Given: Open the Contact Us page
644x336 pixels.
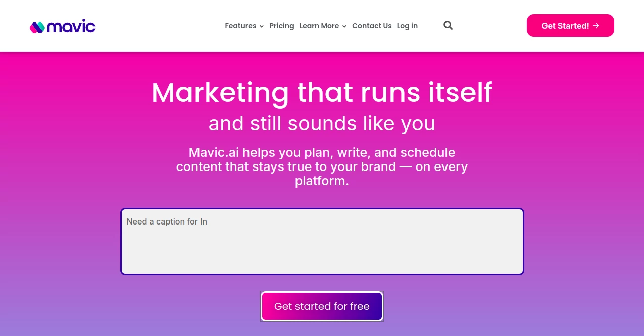Looking at the screenshot, I should 372,26.
